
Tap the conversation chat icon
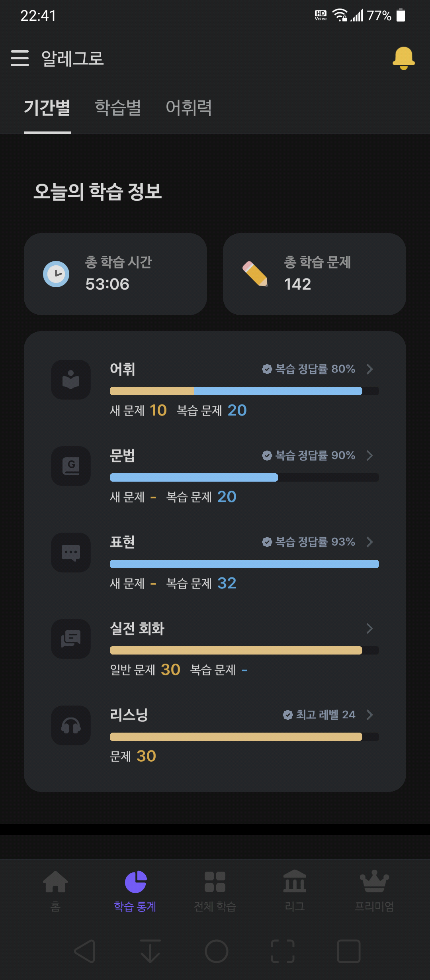point(71,639)
